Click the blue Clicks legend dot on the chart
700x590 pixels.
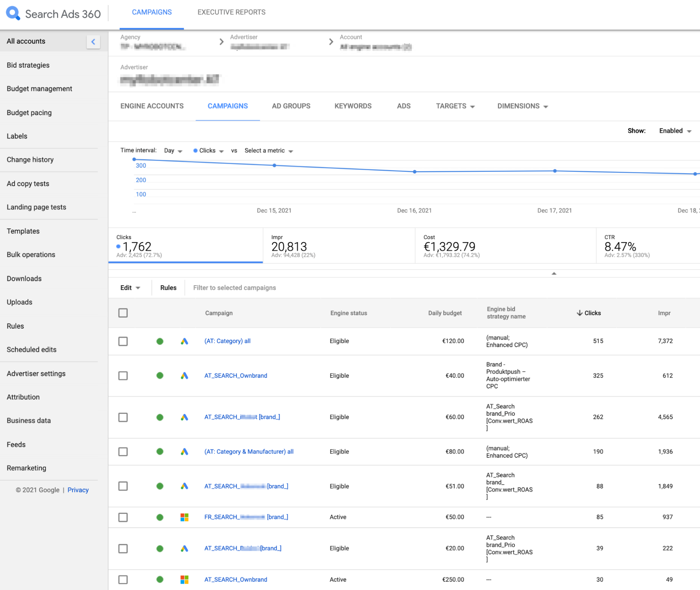point(195,150)
